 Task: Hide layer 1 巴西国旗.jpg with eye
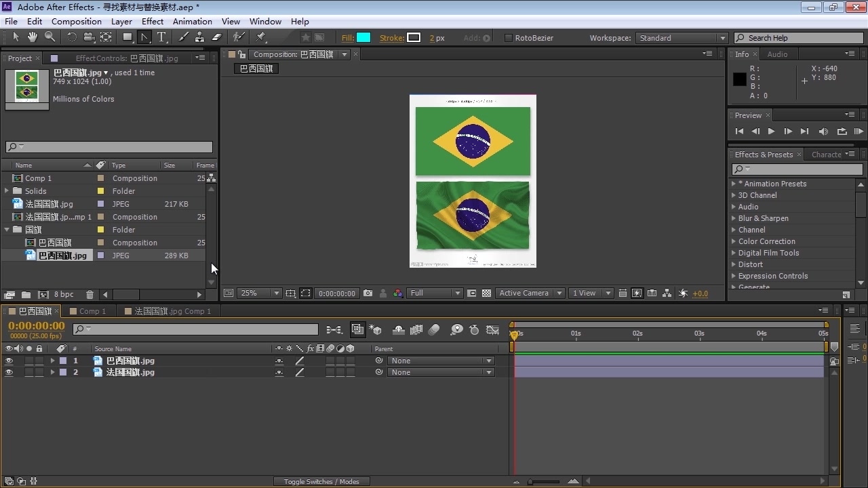9,361
